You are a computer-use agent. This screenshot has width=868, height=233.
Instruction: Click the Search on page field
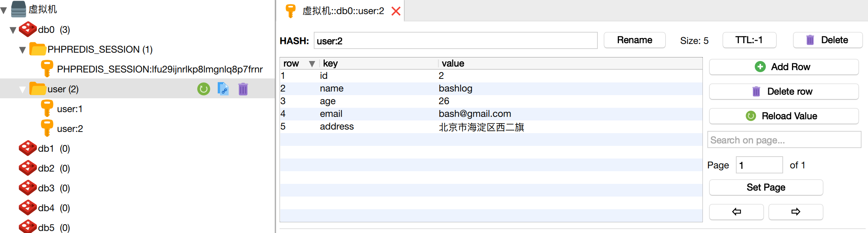point(784,140)
